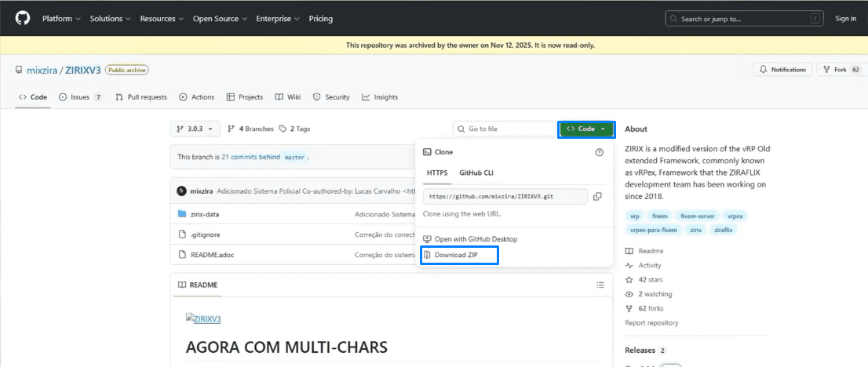Open the mixzira owner link
The image size is (868, 367).
click(x=44, y=71)
